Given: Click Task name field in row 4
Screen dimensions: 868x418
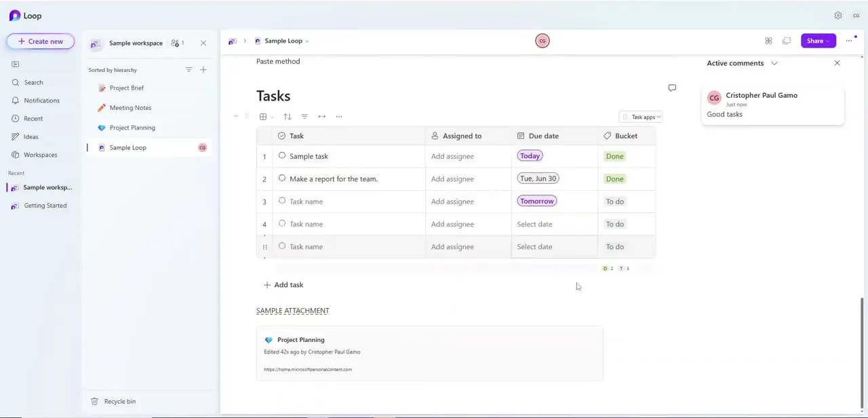Looking at the screenshot, I should coord(306,224).
